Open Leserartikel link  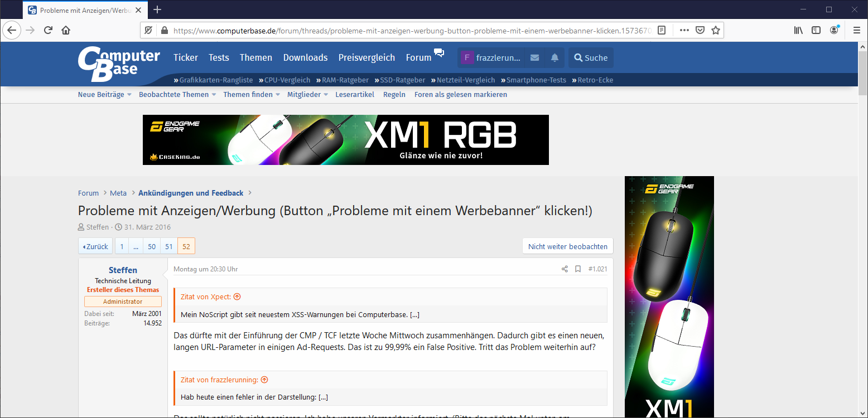355,95
